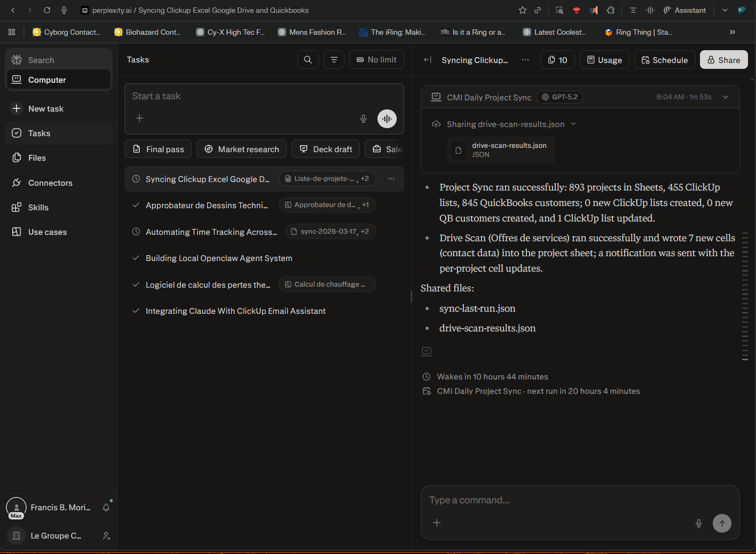The width and height of the screenshot is (756, 554).
Task: Click the search icon in the Tasks header
Action: 308,60
